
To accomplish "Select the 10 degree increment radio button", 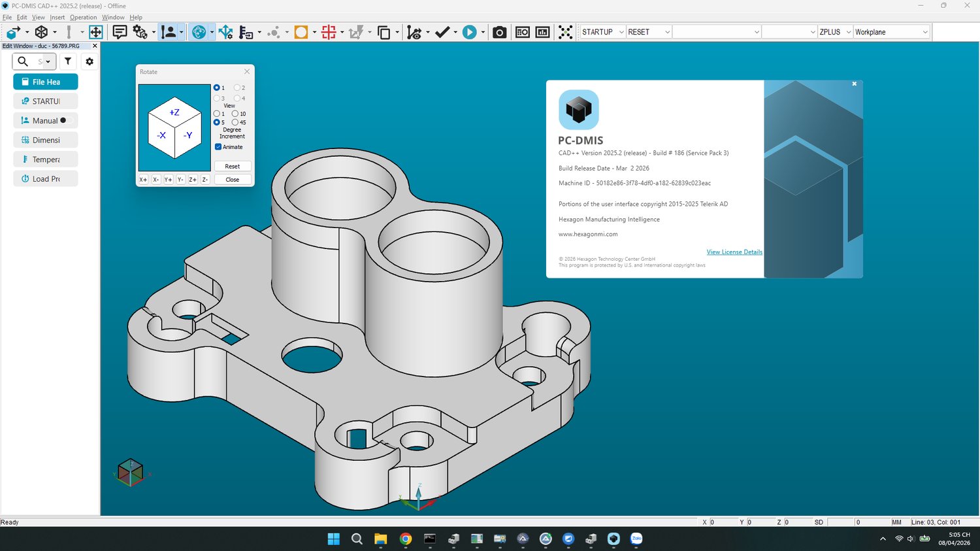I will (x=235, y=114).
